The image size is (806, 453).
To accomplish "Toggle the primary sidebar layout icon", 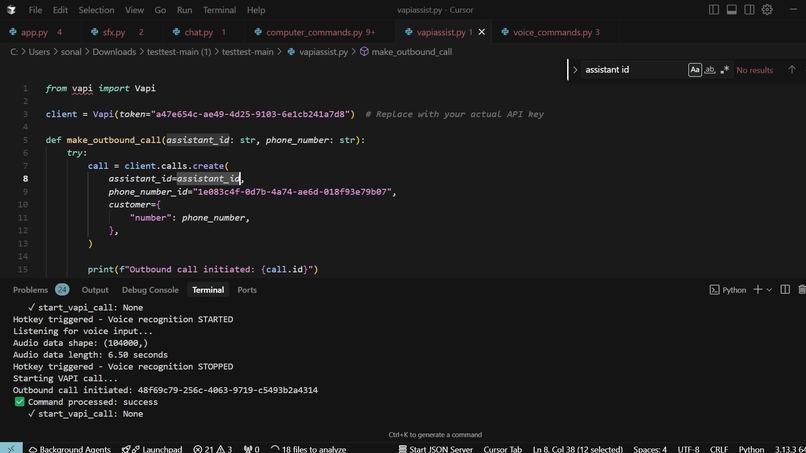I will (x=713, y=10).
